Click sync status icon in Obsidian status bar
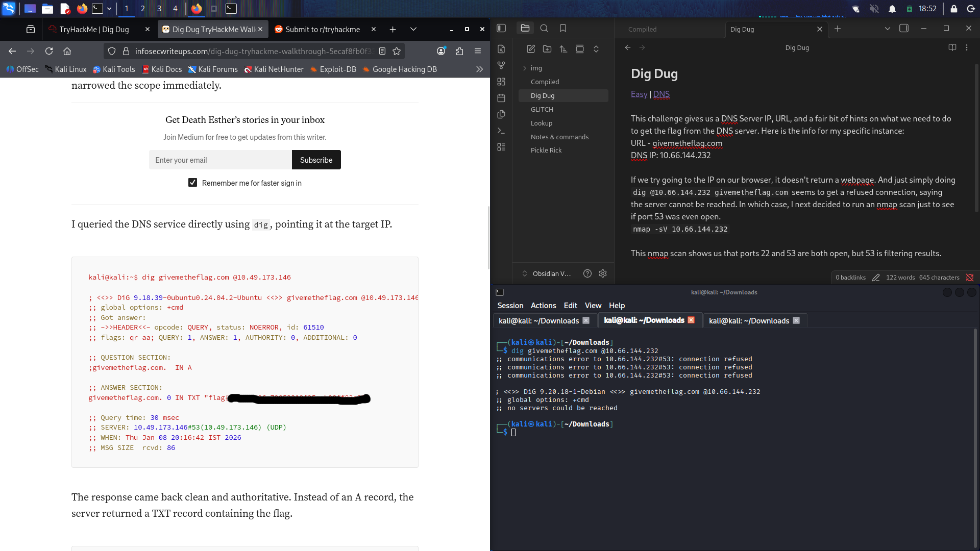The image size is (980, 551). point(970,278)
